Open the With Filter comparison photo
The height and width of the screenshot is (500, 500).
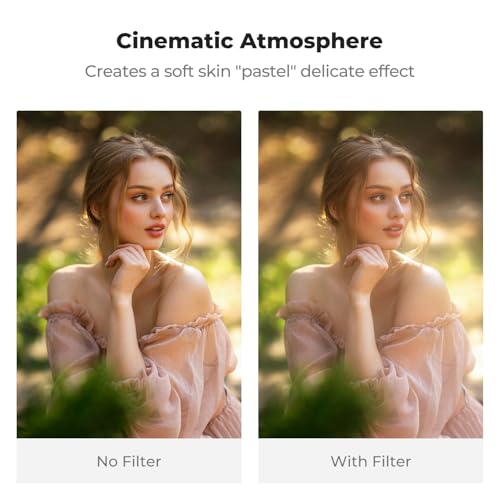click(x=371, y=274)
